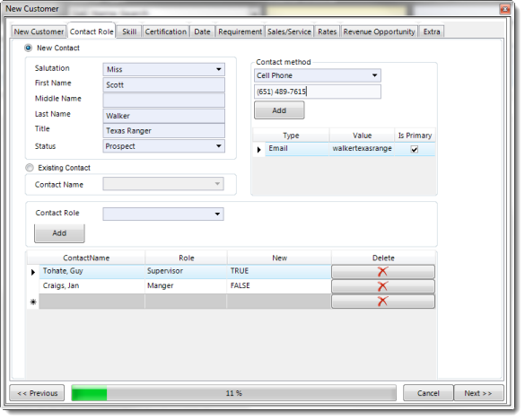Screen dimensions: 525x420
Task: Choose the Existing Contact radio button
Action: 30,169
